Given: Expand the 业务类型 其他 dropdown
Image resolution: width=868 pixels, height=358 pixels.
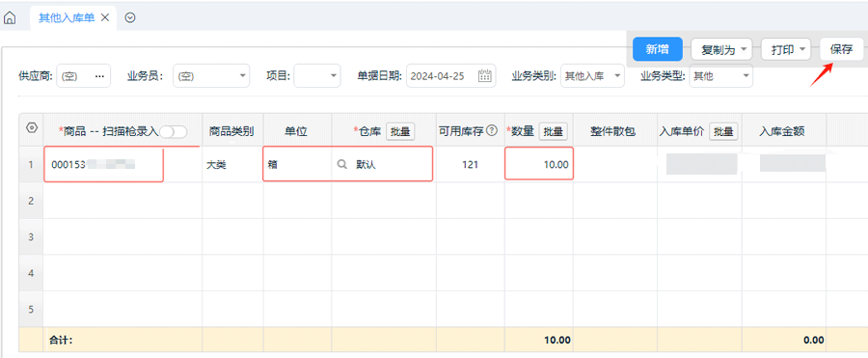Looking at the screenshot, I should (720, 76).
